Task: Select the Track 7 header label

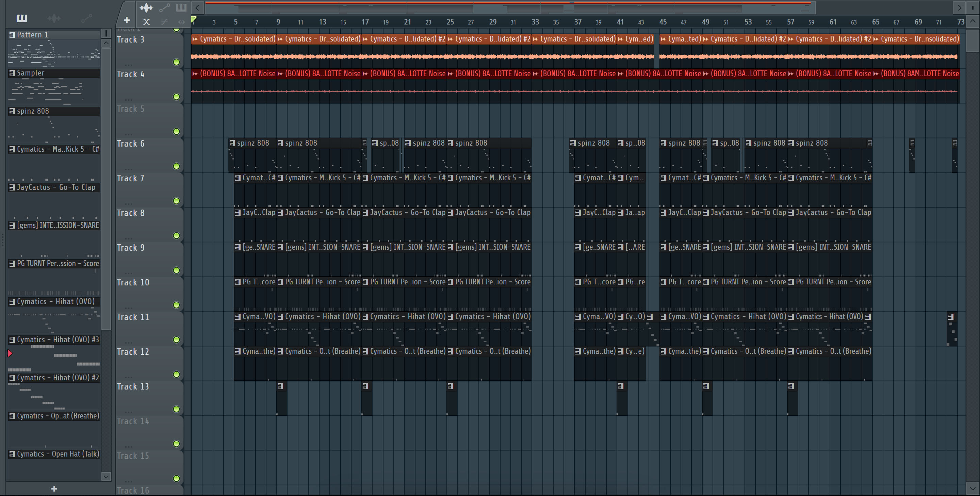Action: (x=130, y=178)
